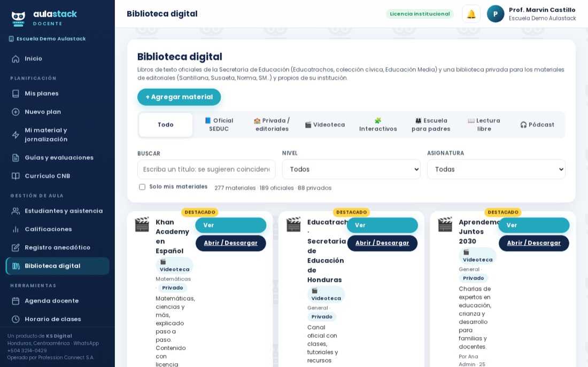
Task: Open Currículo CNB in the sidebar
Action: 57,176
